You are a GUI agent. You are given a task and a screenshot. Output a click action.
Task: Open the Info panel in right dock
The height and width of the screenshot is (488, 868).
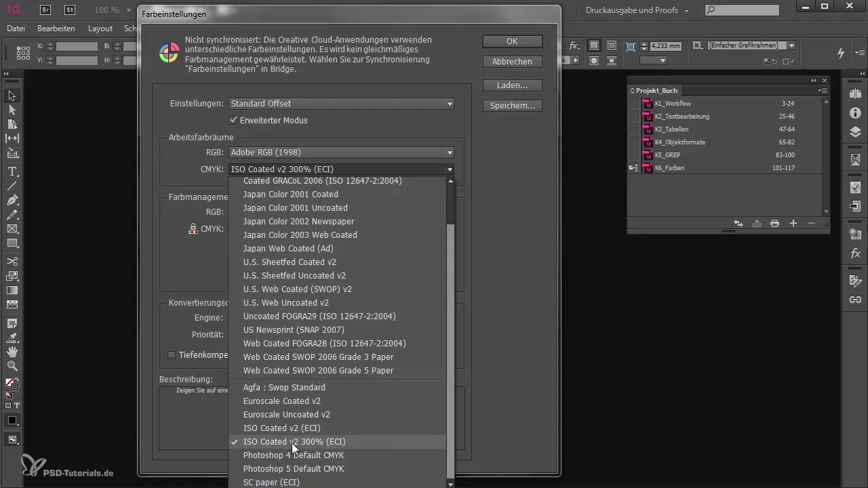[855, 113]
